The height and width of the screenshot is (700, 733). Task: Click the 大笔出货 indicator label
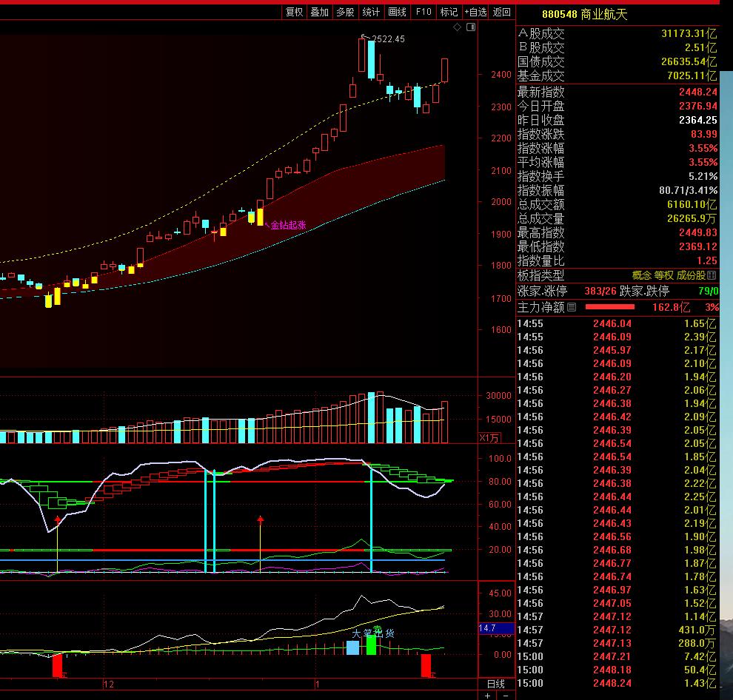pyautogui.click(x=373, y=633)
